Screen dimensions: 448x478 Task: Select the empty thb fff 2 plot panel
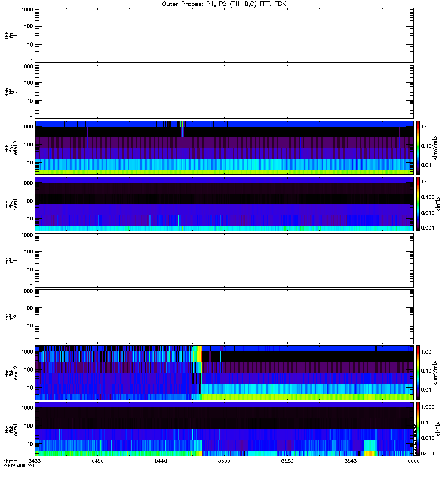(x=224, y=91)
